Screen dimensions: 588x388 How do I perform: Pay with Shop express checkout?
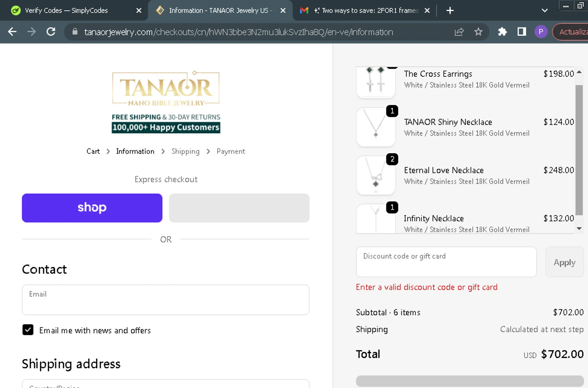tap(92, 208)
